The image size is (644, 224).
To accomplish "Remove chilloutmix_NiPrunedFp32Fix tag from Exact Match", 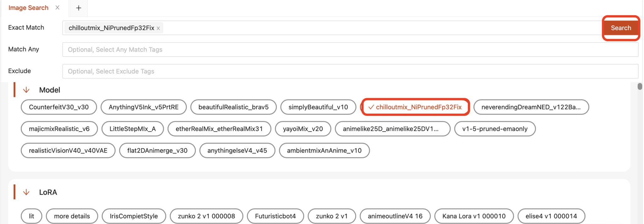I will coord(158,28).
